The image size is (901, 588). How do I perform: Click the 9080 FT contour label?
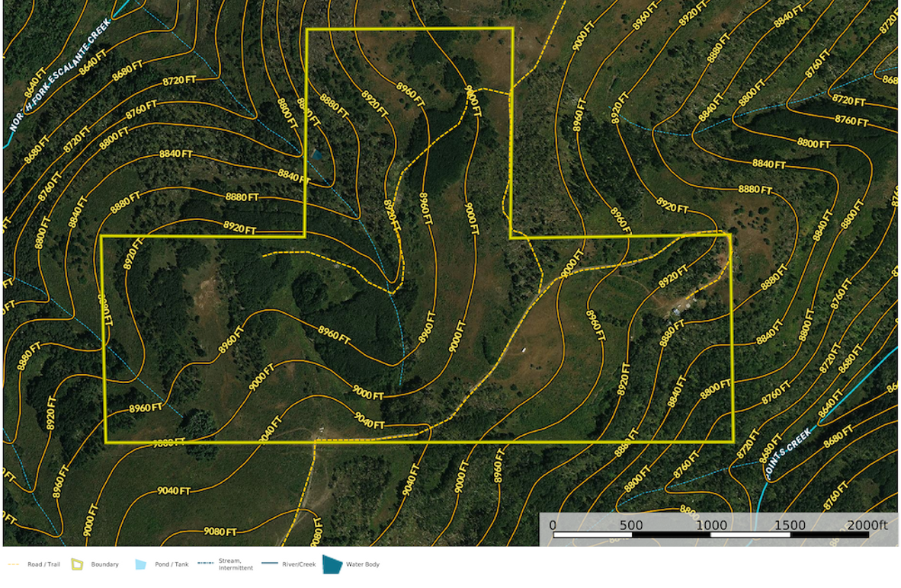(x=223, y=532)
